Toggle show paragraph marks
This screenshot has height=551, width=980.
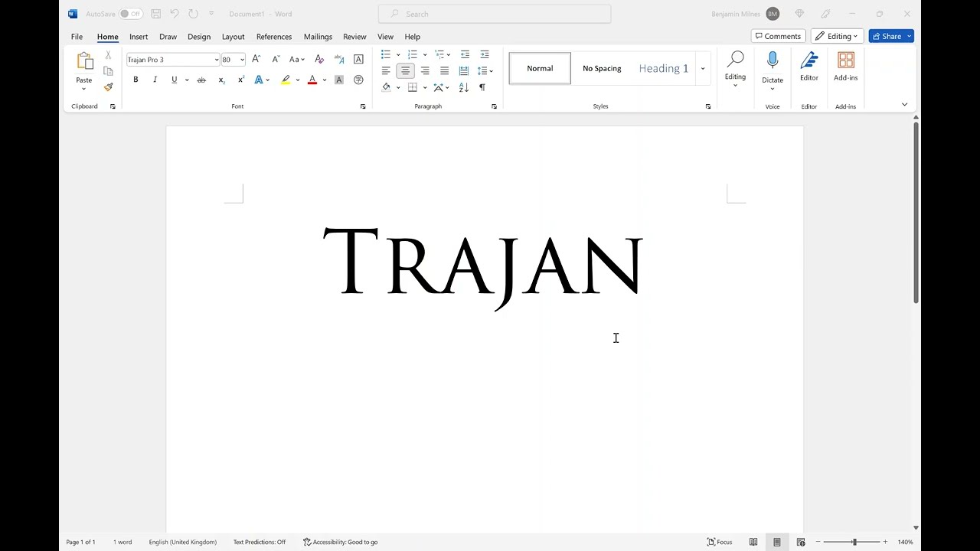click(482, 87)
